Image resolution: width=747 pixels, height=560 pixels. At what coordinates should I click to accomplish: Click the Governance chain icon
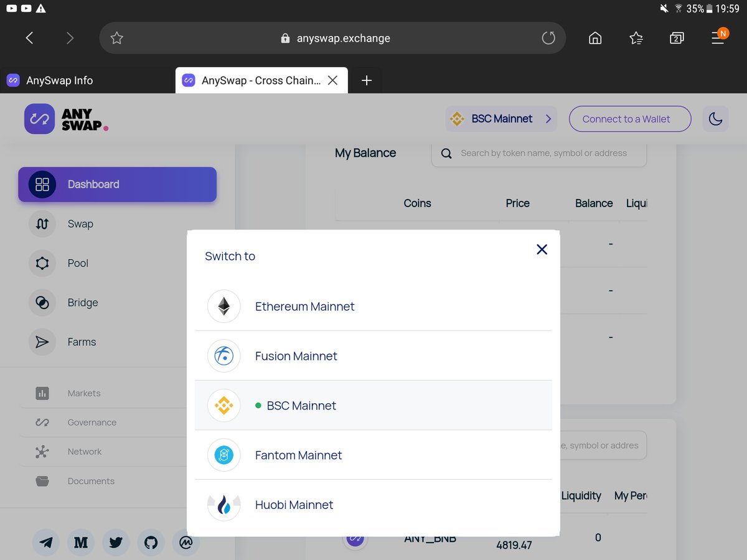click(42, 422)
